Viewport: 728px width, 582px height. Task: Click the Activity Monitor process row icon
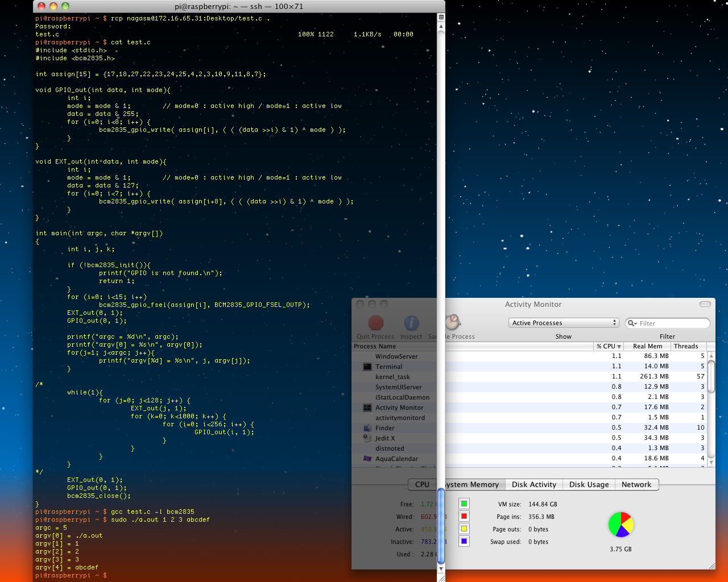(367, 408)
